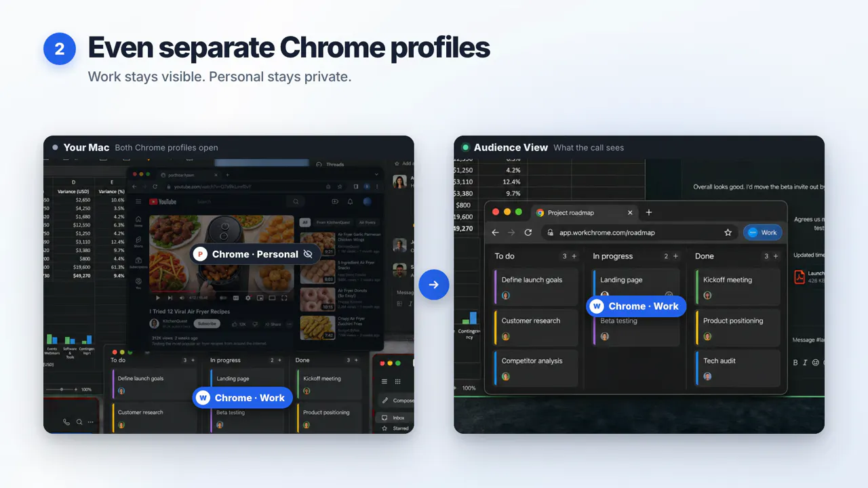The width and height of the screenshot is (868, 488).
Task: Add a card to In progress in Audience View
Action: pyautogui.click(x=675, y=256)
